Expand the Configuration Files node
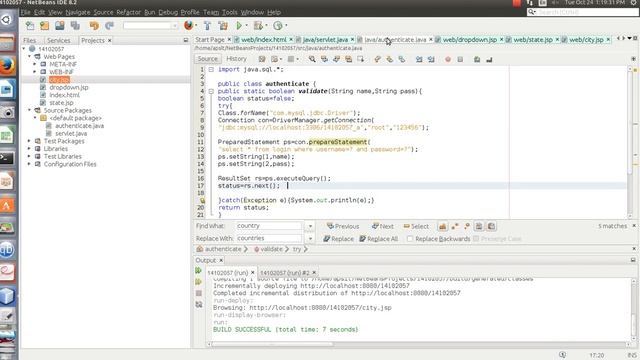The height and width of the screenshot is (360, 640). [x=29, y=164]
